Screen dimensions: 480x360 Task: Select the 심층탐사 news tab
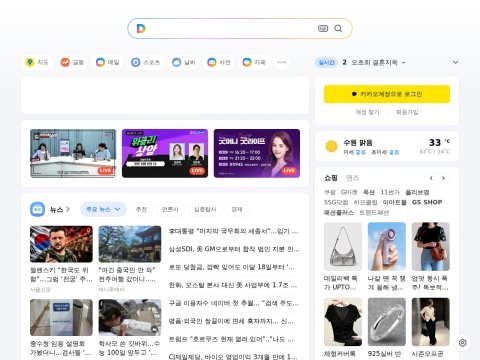pos(205,209)
